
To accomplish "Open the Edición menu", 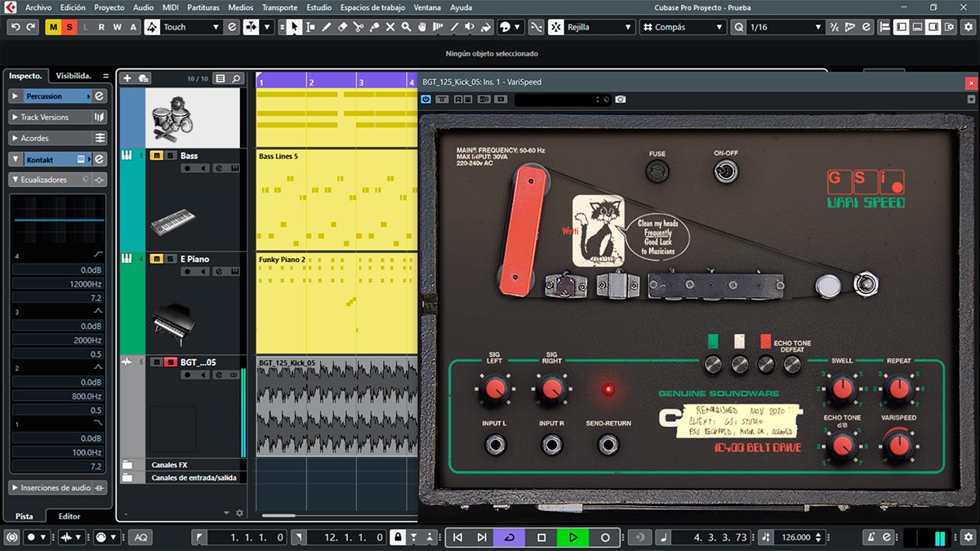I will point(73,7).
